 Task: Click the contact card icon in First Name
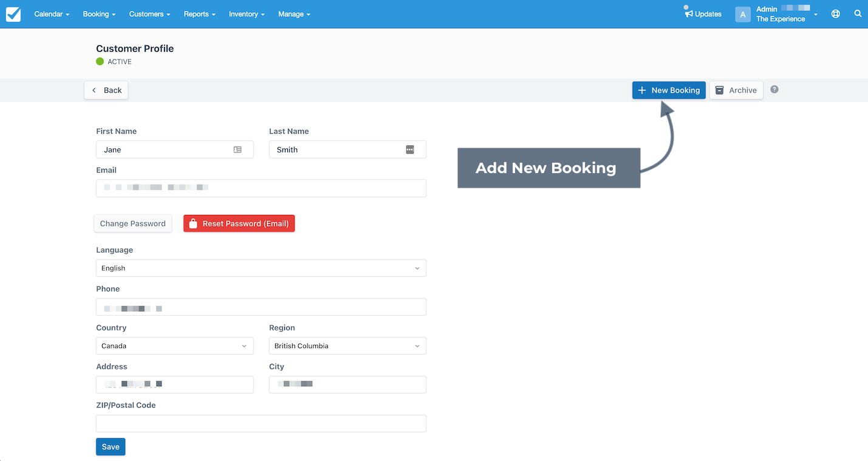click(x=238, y=149)
